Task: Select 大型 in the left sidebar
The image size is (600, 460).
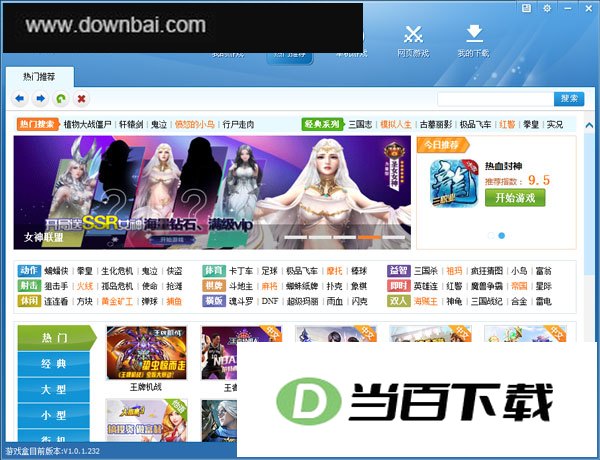Action: tap(54, 390)
